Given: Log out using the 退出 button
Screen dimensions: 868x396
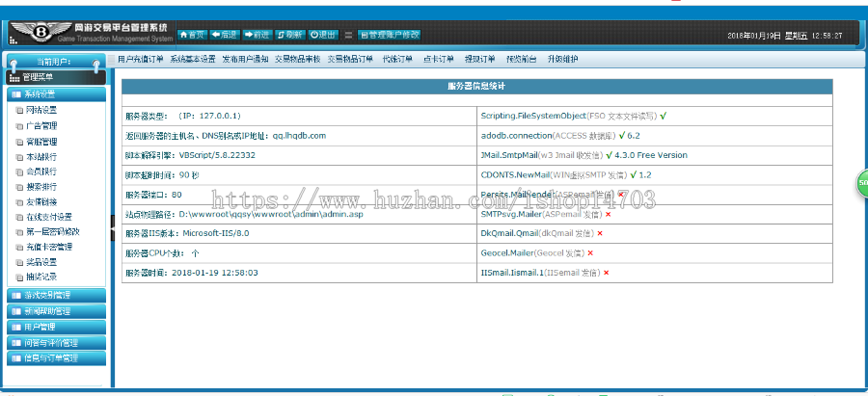Looking at the screenshot, I should 323,35.
